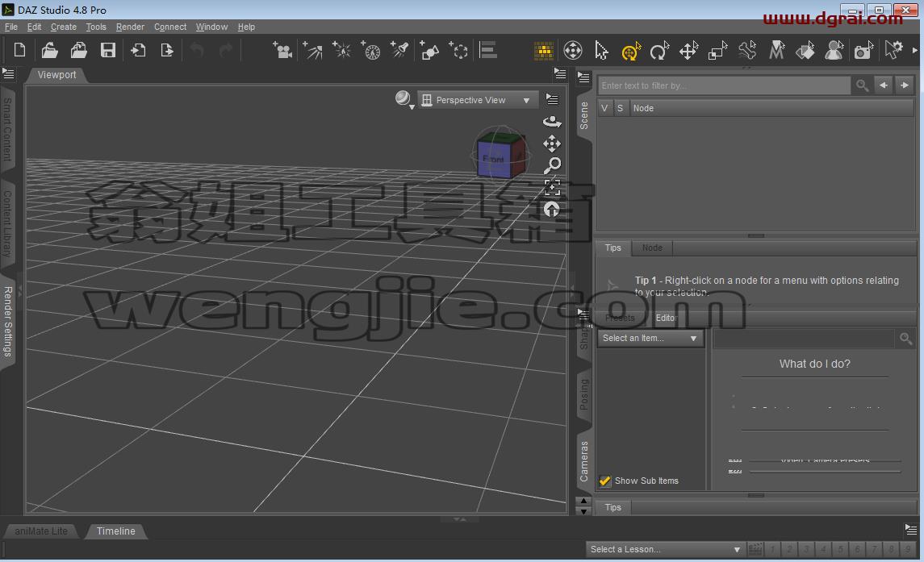Select the Scale tool
The width and height of the screenshot is (924, 562).
click(717, 52)
